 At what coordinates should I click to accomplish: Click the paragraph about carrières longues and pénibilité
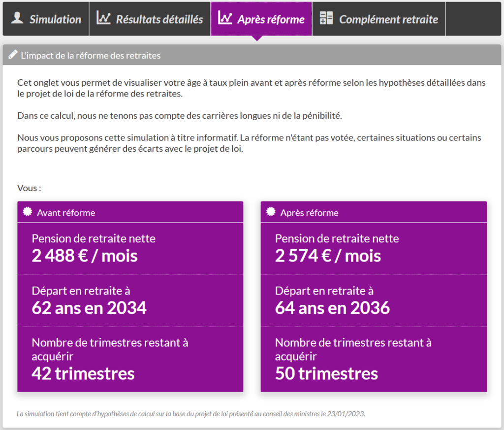pos(179,116)
